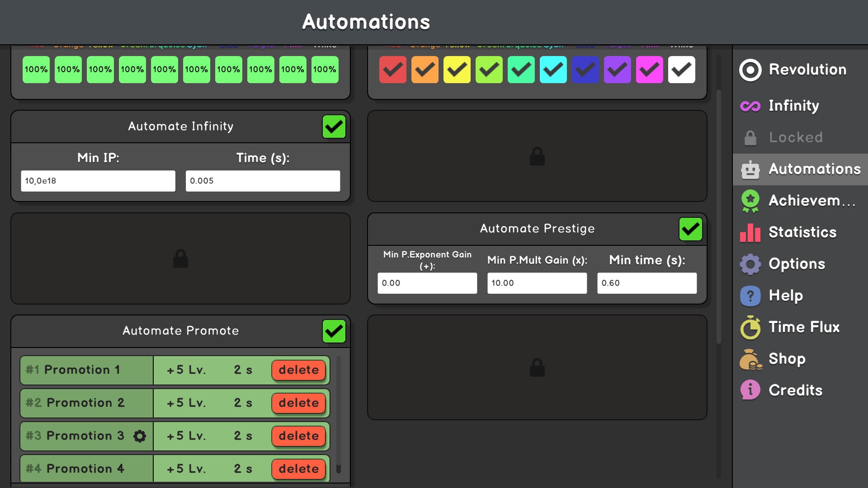868x488 pixels.
Task: Delete the Promotion 1 entry
Action: coord(298,370)
